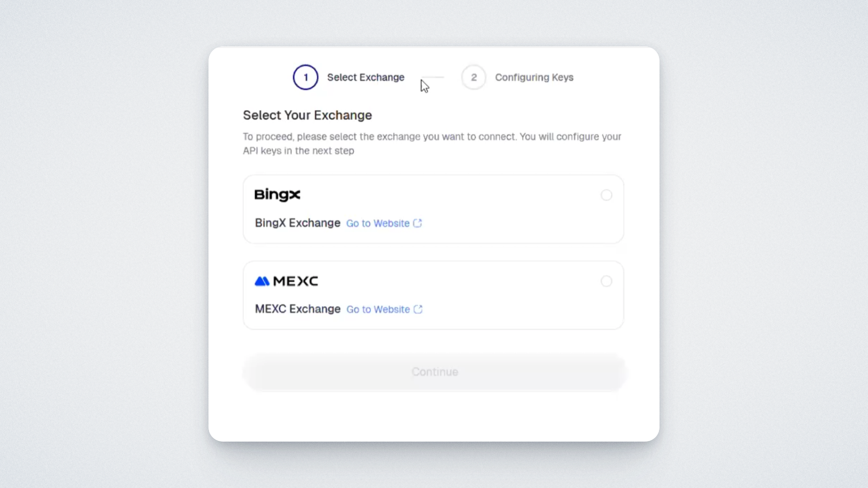The height and width of the screenshot is (488, 868).
Task: Click the step 1 circle indicator
Action: (x=305, y=78)
